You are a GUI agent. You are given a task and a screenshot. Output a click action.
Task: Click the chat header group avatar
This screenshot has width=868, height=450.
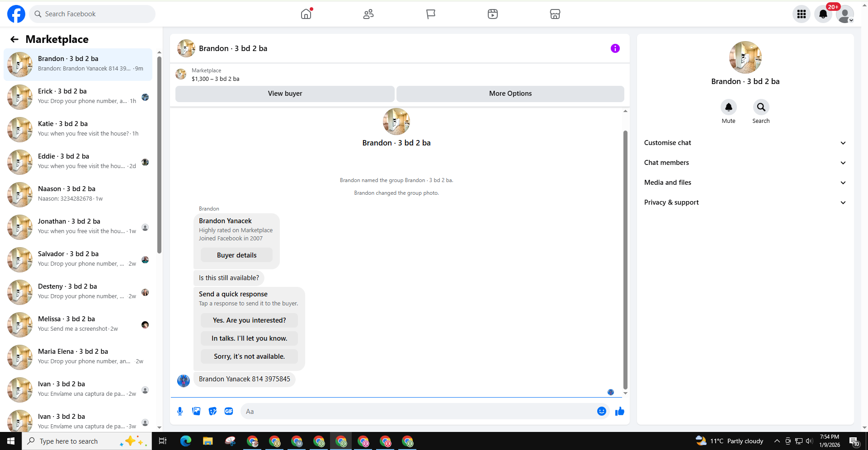click(x=186, y=48)
